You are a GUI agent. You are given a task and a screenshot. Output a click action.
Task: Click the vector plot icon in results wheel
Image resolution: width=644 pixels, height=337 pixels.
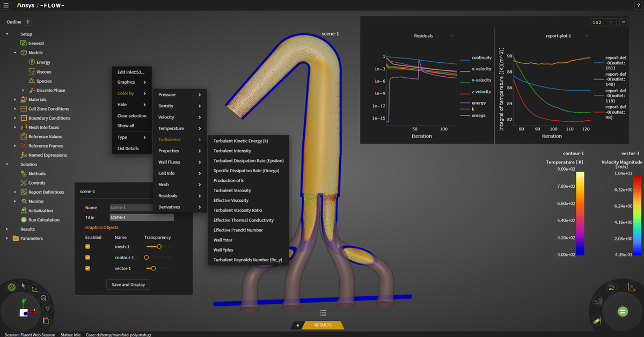597,301
